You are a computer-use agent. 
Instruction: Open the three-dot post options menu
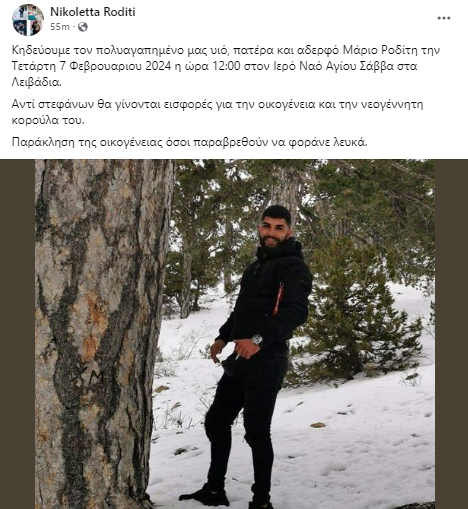click(444, 18)
